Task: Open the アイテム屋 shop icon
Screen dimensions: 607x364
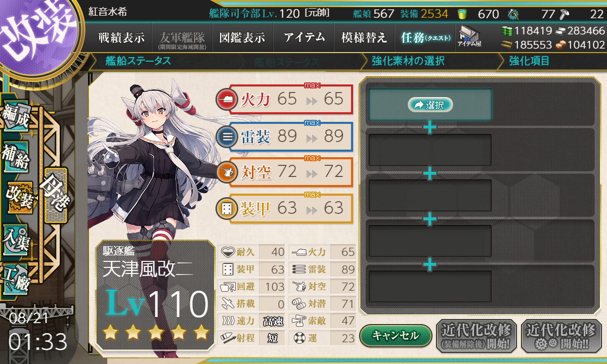Action: [x=469, y=36]
